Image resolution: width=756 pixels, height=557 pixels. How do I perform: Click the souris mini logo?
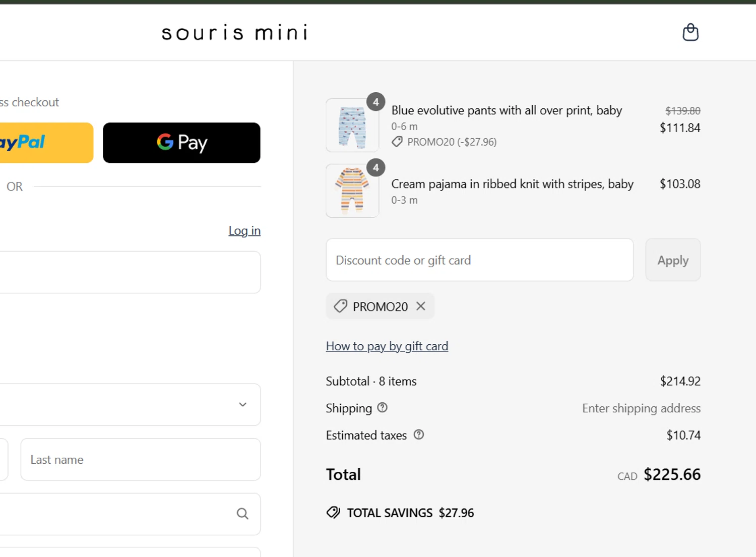235,33
